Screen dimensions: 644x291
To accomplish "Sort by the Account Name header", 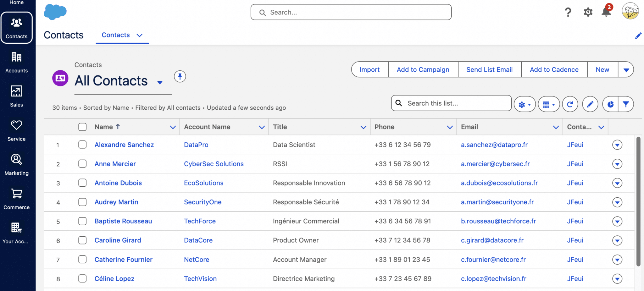I will coord(207,127).
